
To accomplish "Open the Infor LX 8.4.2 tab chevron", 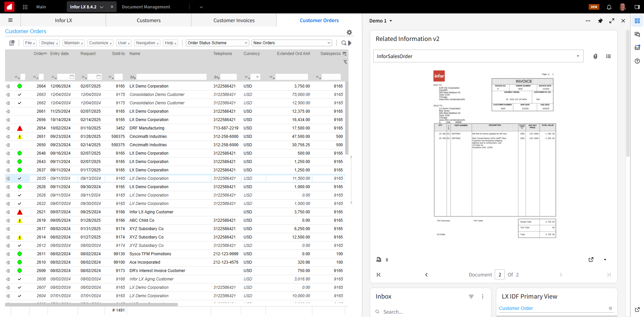I will (101, 7).
